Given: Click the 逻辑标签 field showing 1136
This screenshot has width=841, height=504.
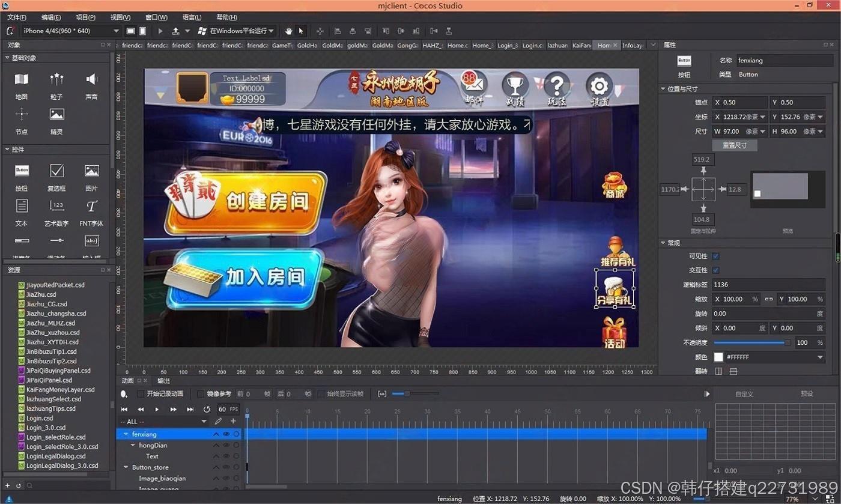Looking at the screenshot, I should (768, 285).
